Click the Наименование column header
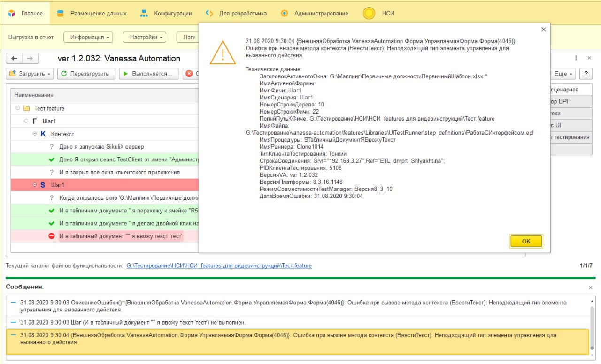Viewport: 601px width, 364px height. (105, 95)
